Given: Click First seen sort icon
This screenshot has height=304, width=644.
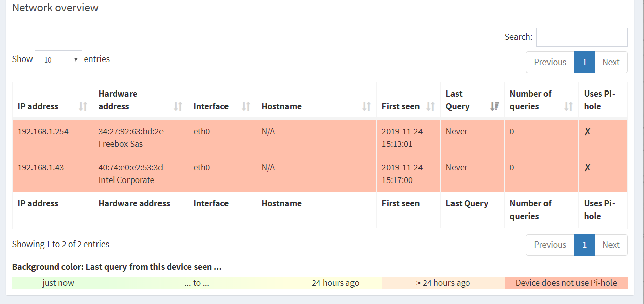Looking at the screenshot, I should 430,106.
